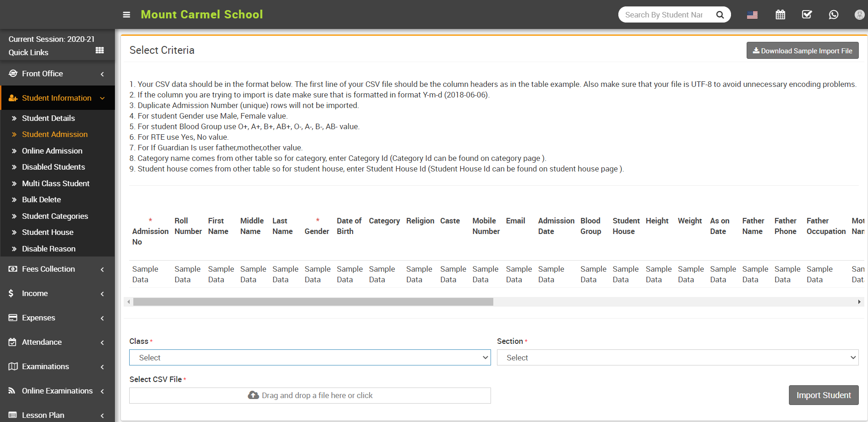Open the hamburger navigation menu icon
This screenshot has height=422, width=868.
126,14
